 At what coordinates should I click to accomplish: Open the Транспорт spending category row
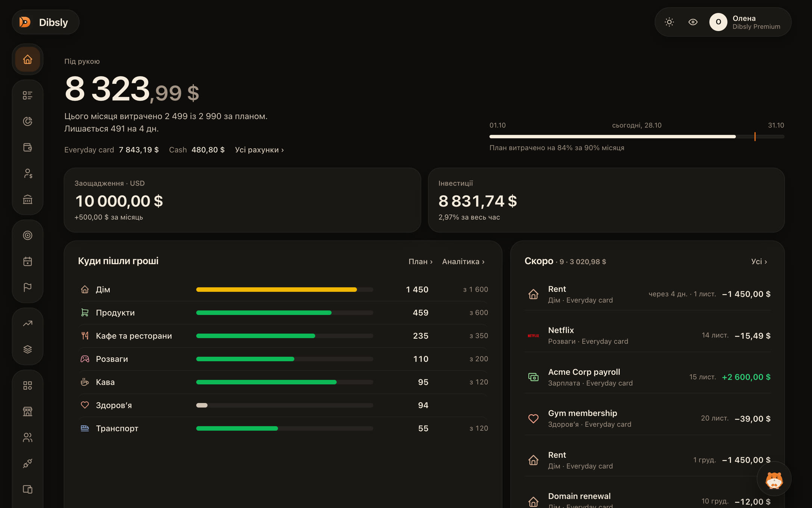tap(284, 428)
